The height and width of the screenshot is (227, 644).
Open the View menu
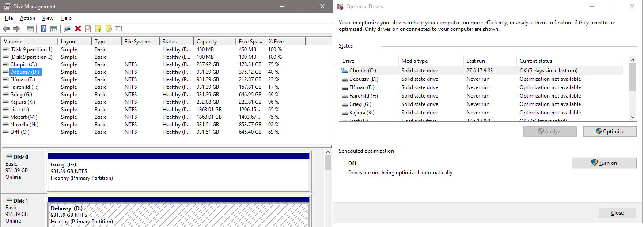click(48, 18)
